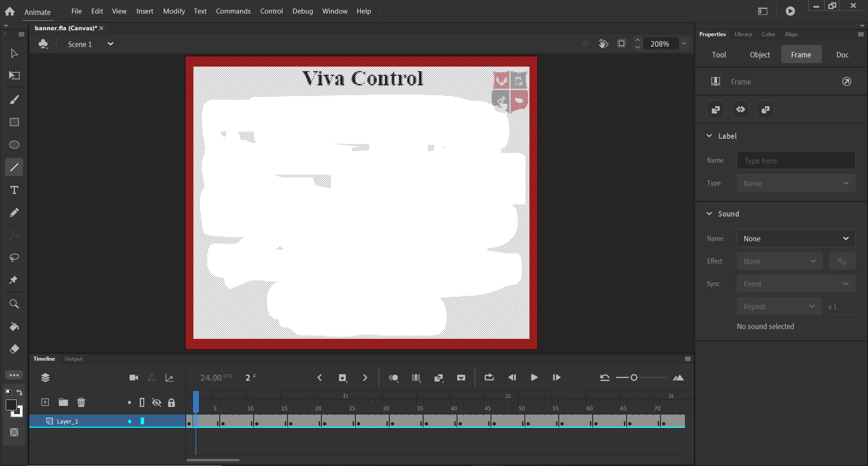Create a new layer folder

point(63,402)
